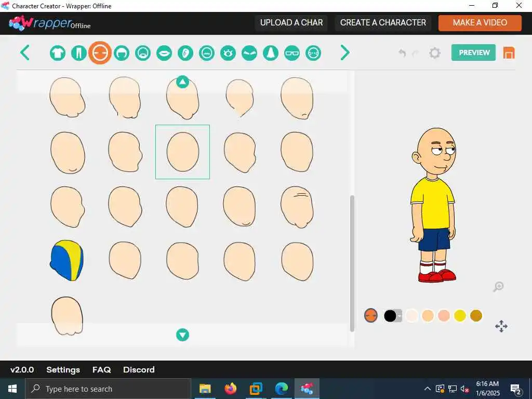
Task: Open the mustache face category icon
Action: click(207, 53)
